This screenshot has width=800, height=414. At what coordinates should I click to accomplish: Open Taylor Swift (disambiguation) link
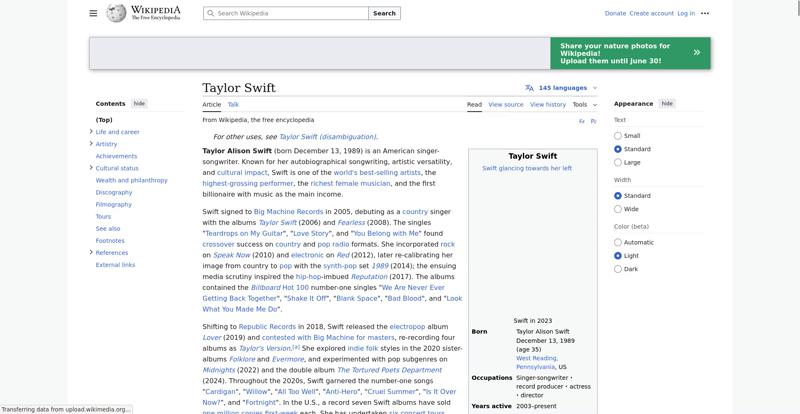pyautogui.click(x=328, y=137)
